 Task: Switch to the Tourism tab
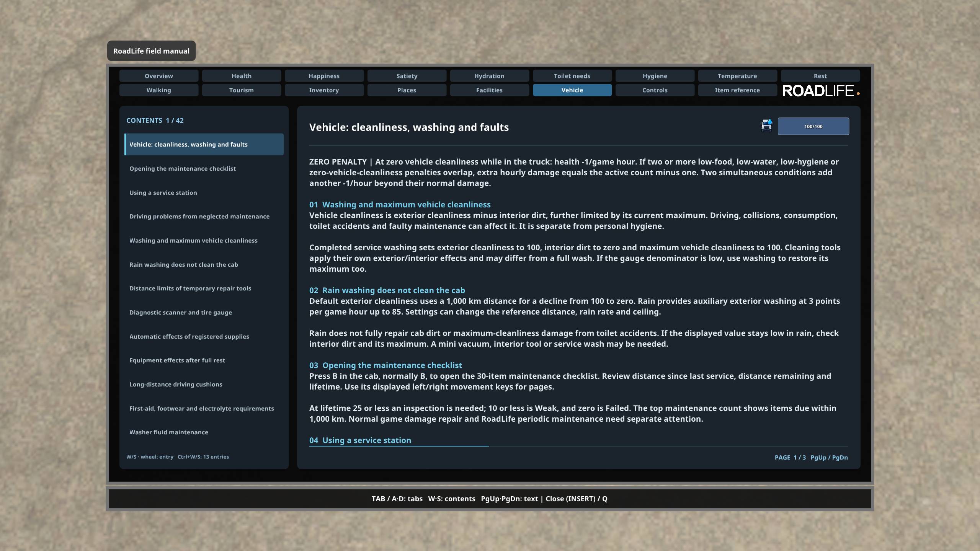[x=242, y=90]
